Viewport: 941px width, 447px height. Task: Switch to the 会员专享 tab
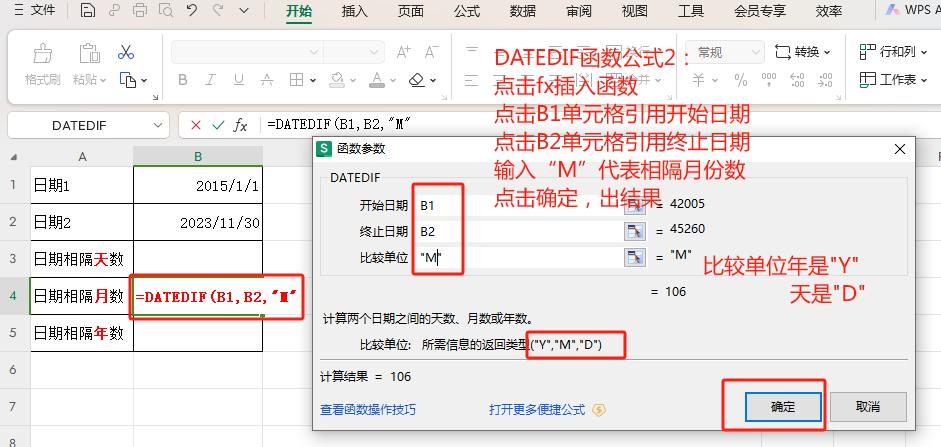pos(760,11)
